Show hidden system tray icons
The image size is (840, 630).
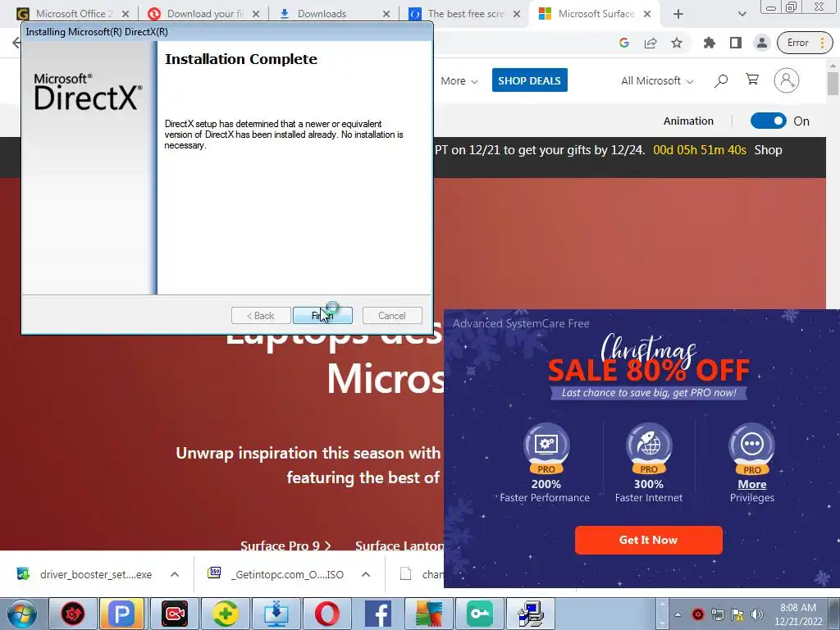click(678, 614)
